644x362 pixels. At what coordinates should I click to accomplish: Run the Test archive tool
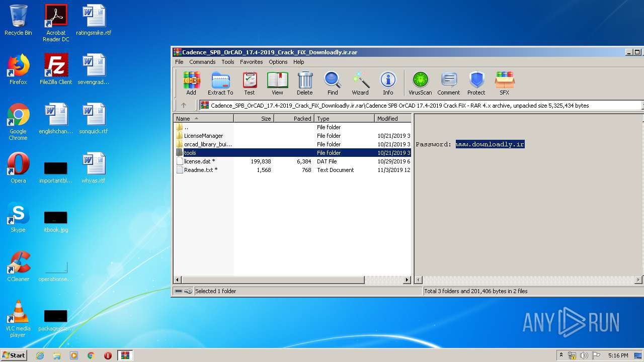point(250,83)
